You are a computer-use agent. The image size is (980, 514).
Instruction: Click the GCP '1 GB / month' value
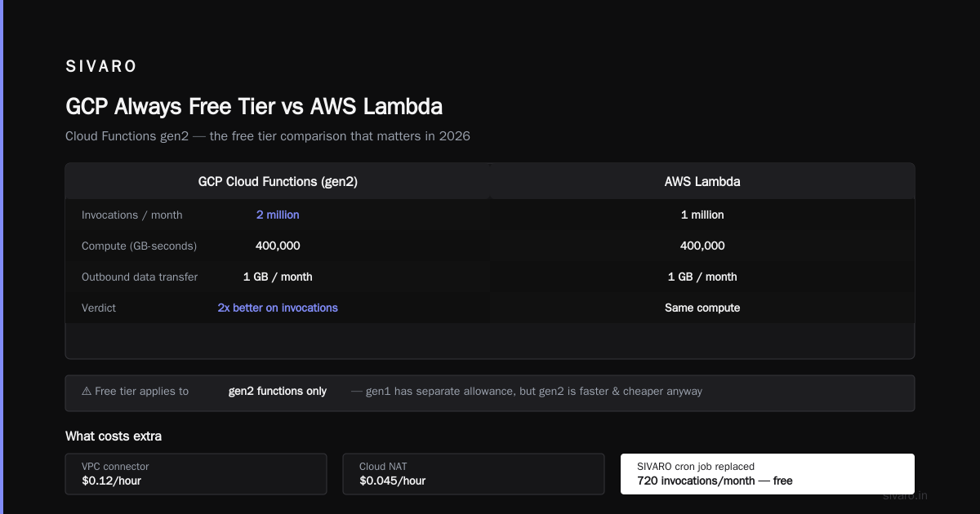pos(278,277)
